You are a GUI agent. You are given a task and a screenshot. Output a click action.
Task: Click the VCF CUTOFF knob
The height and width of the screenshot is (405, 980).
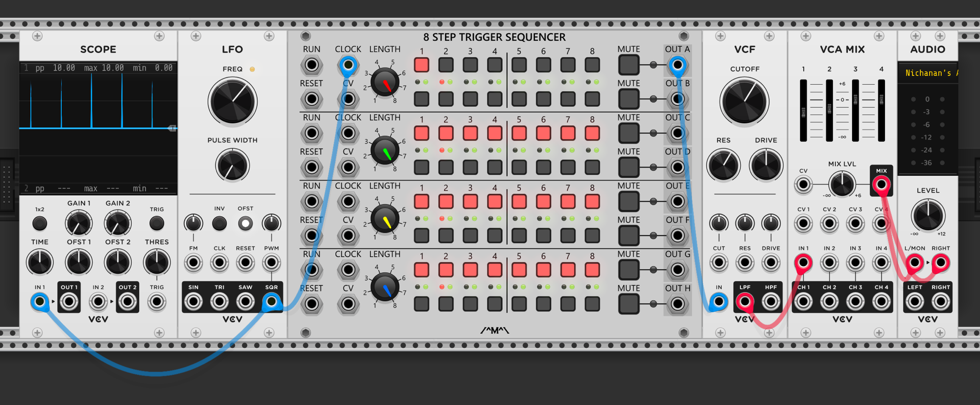pos(744,102)
